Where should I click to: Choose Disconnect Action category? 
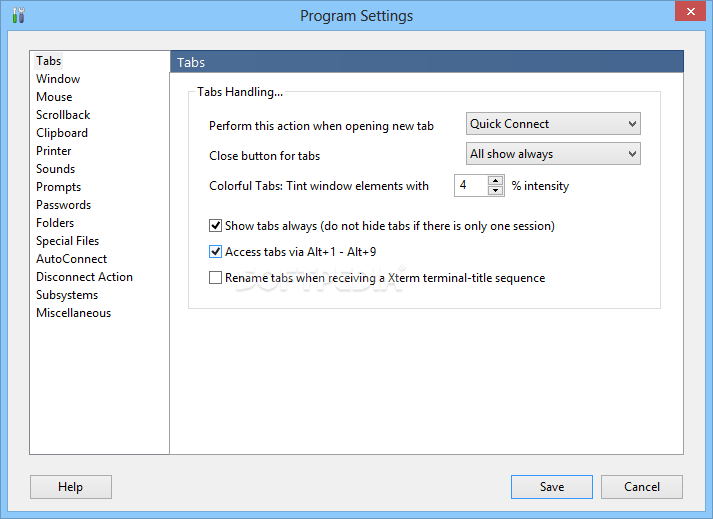(x=85, y=277)
